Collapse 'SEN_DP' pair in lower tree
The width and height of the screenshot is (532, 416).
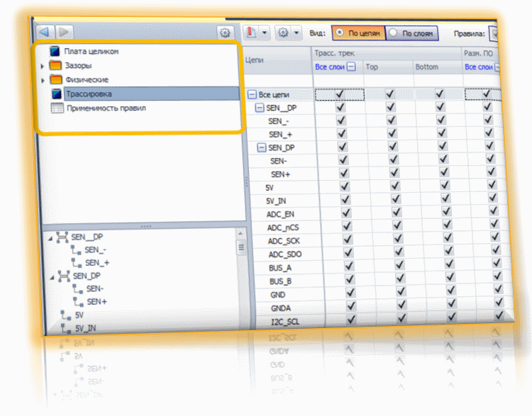point(52,278)
